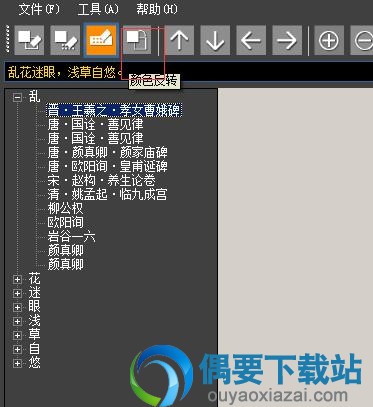Select 宋·赵构·养生论卷 entry

[x=101, y=180]
